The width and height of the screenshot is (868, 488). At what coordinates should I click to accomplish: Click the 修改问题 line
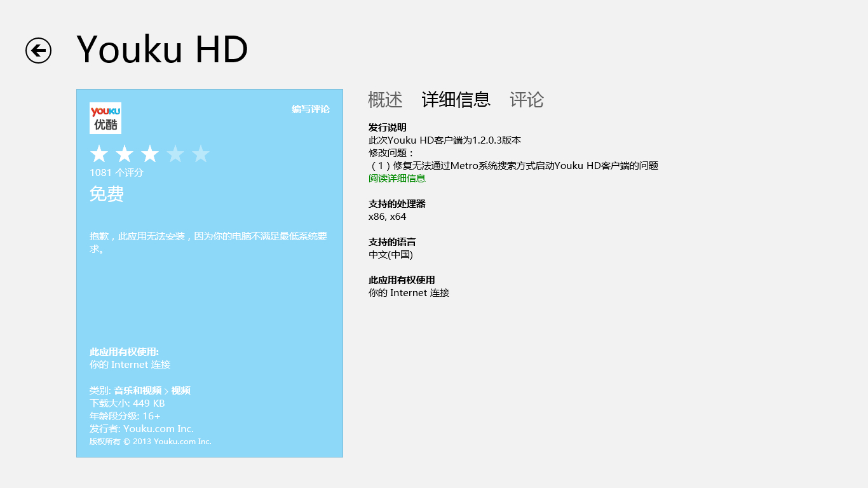pyautogui.click(x=391, y=153)
